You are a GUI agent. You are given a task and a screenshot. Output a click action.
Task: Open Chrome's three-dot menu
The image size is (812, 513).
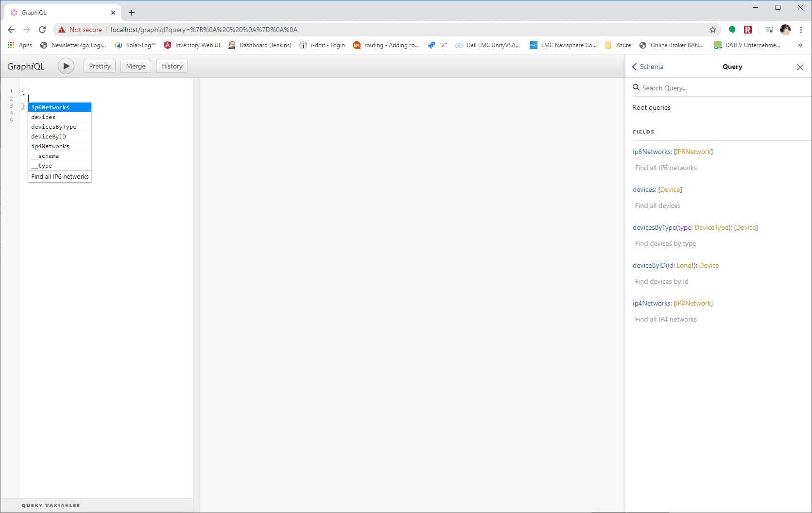801,30
